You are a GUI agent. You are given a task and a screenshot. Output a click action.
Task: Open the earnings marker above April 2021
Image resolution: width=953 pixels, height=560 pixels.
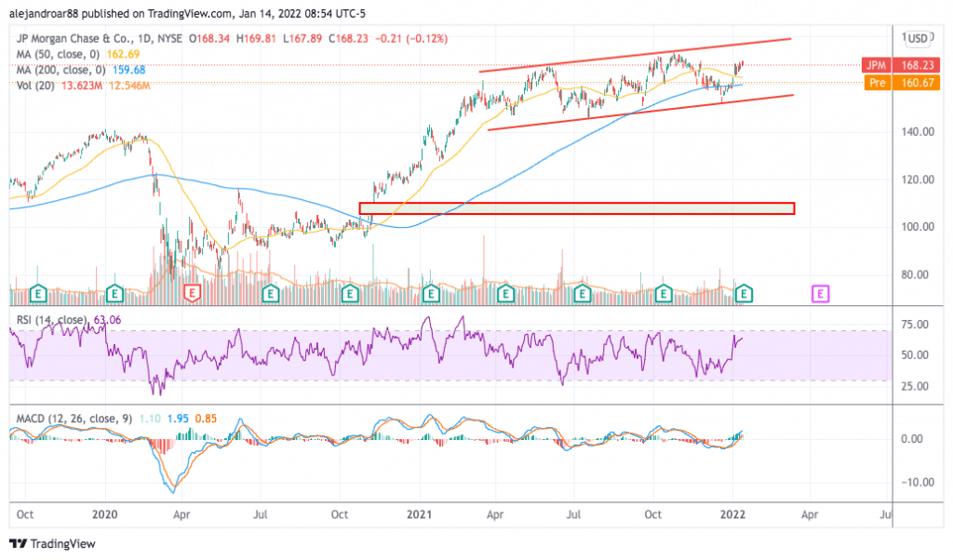[x=505, y=294]
